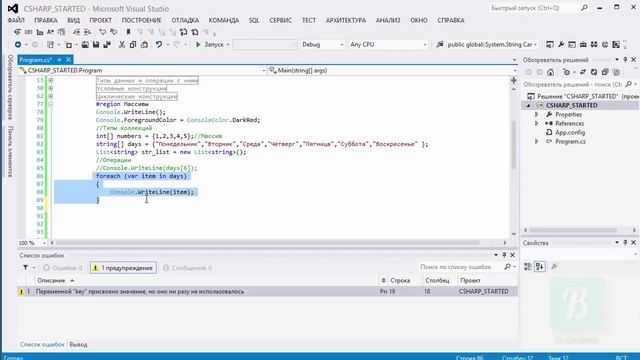Screen dimensions: 640x360
Task: Click the Toolbox icon in the top toolbar
Action: (x=583, y=44)
